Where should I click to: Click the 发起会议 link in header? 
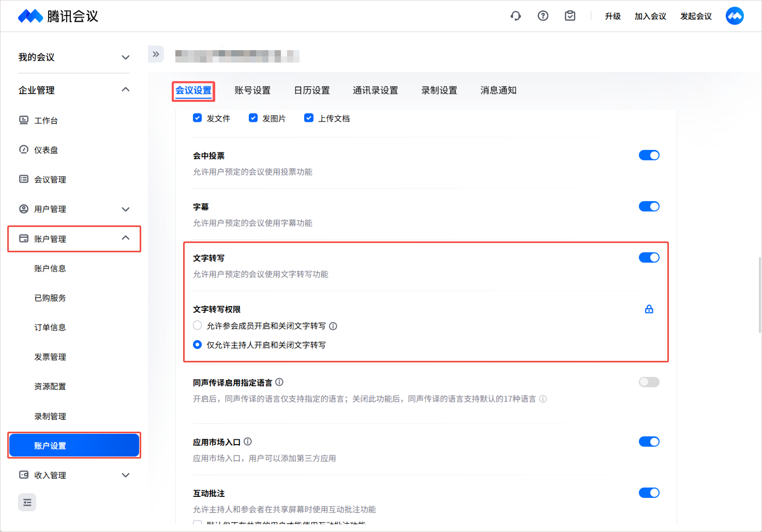pyautogui.click(x=696, y=16)
